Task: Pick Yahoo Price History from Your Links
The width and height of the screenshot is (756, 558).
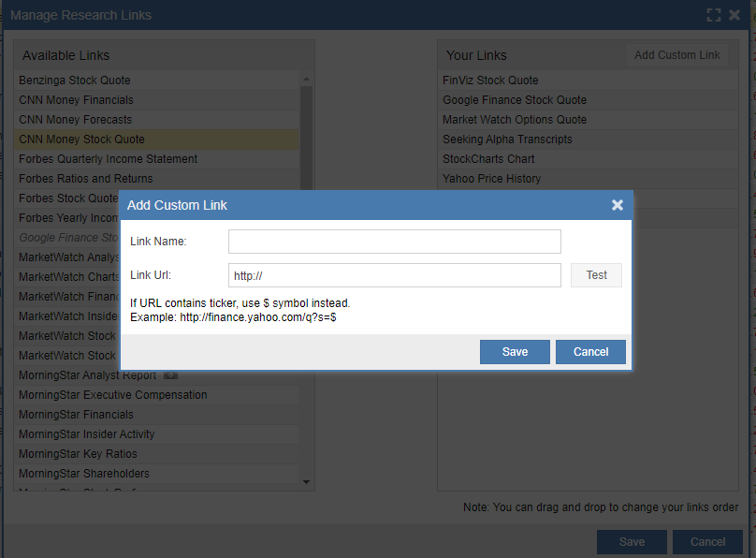Action: [x=491, y=179]
